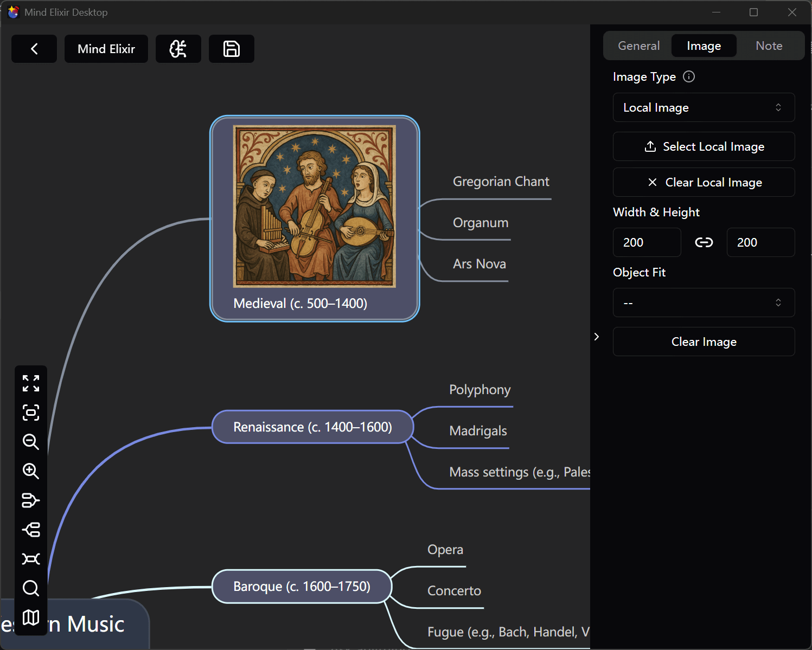Switch to the General tab
Image resolution: width=812 pixels, height=650 pixels.
tap(638, 46)
